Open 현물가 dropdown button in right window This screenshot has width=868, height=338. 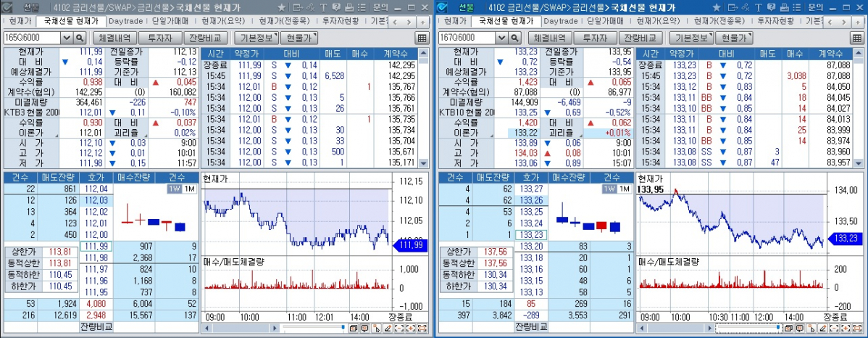coord(735,38)
